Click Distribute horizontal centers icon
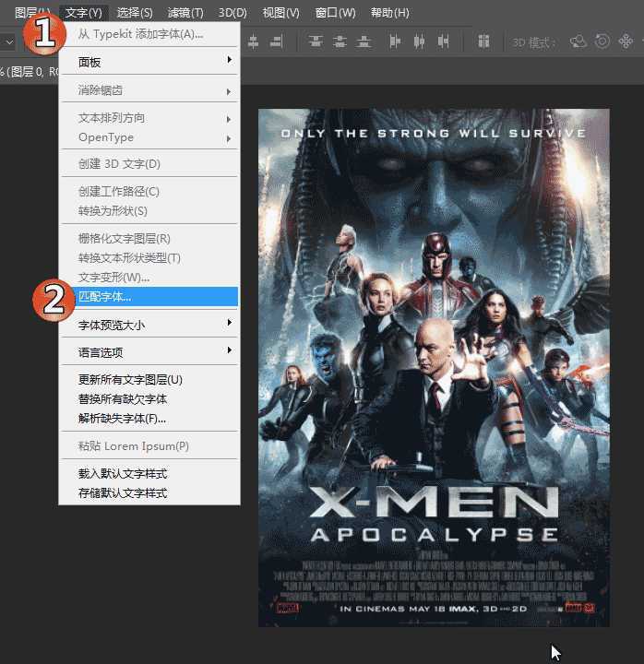 420,41
